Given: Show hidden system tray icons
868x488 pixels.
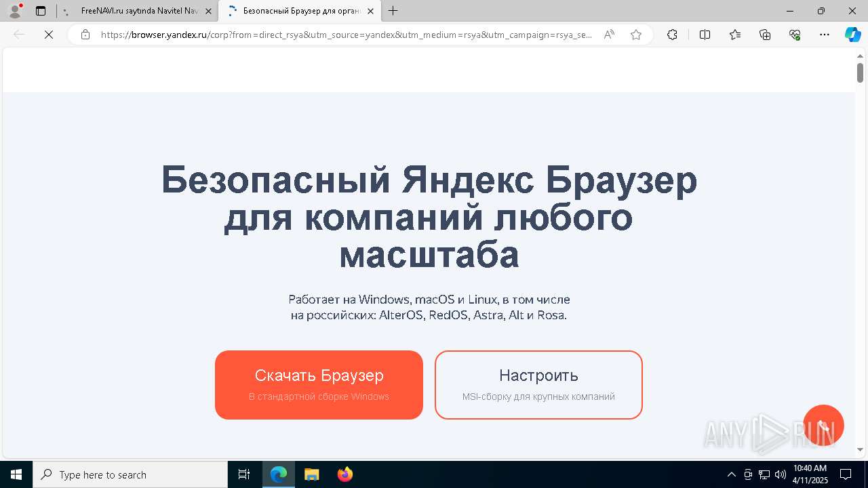Looking at the screenshot, I should 731,474.
